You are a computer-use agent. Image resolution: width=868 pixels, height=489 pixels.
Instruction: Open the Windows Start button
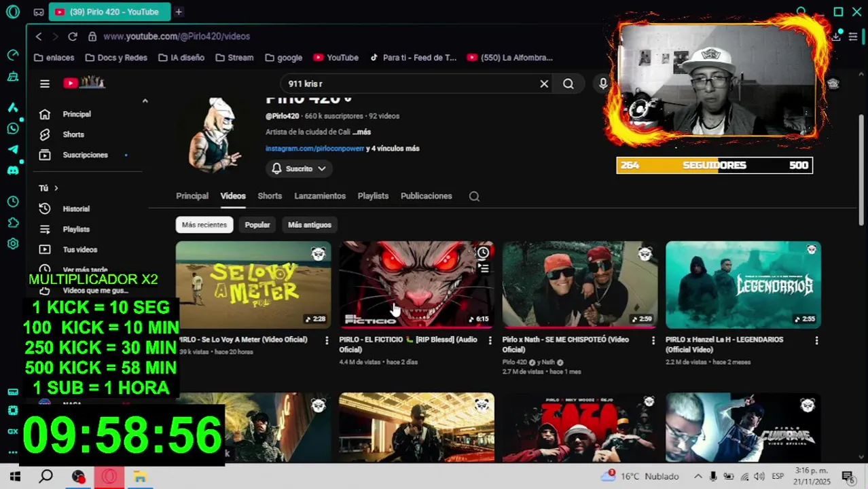pyautogui.click(x=15, y=477)
